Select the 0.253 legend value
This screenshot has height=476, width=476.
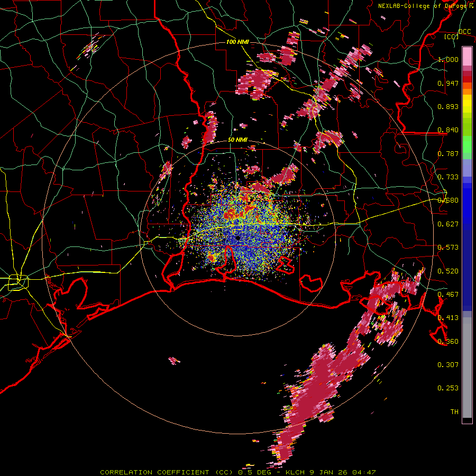tap(448, 388)
